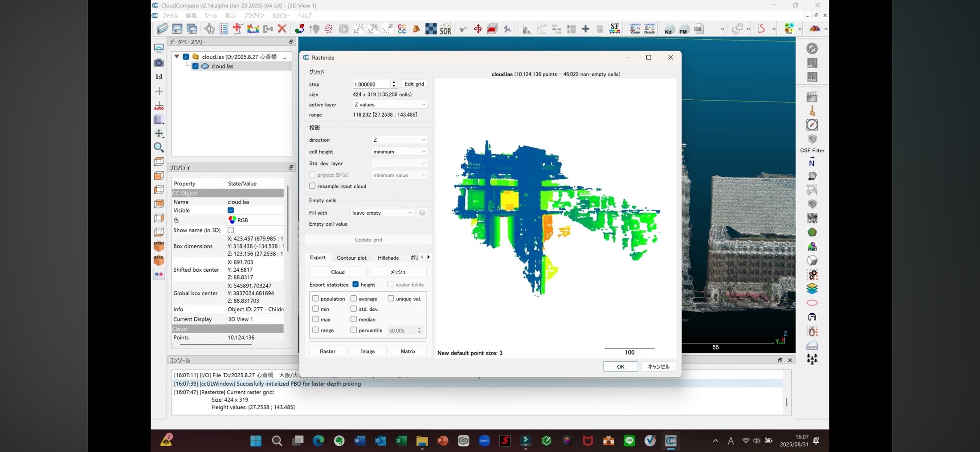Viewport: 980px width, 452px height.
Task: Launch the cross section tool
Action: (492, 29)
